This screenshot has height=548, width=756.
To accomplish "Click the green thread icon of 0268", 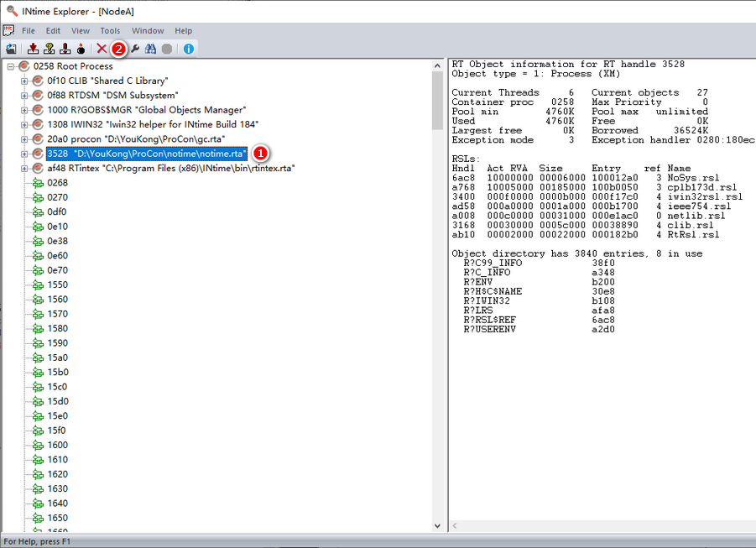I will click(x=38, y=183).
